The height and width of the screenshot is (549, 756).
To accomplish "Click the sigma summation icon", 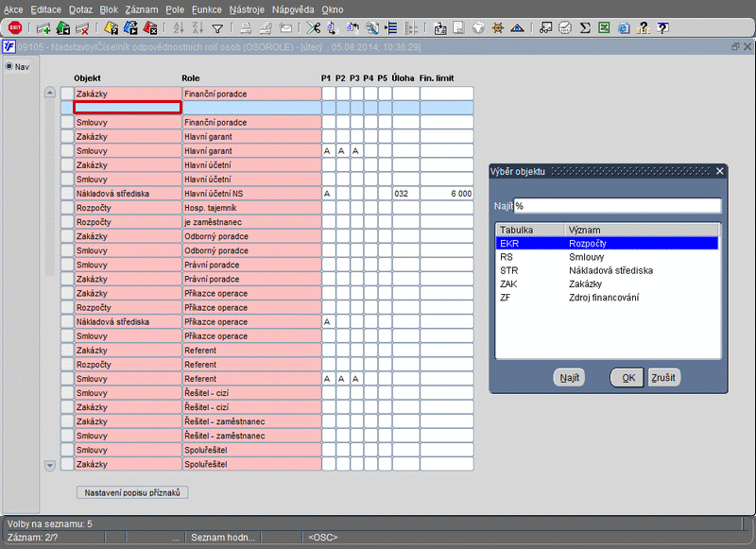I will [x=585, y=28].
